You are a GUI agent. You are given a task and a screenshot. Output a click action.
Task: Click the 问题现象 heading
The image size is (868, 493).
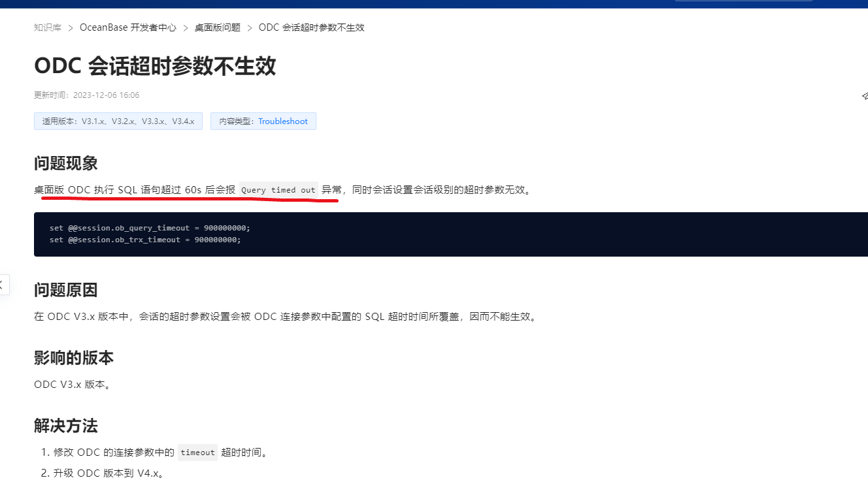[x=66, y=163]
